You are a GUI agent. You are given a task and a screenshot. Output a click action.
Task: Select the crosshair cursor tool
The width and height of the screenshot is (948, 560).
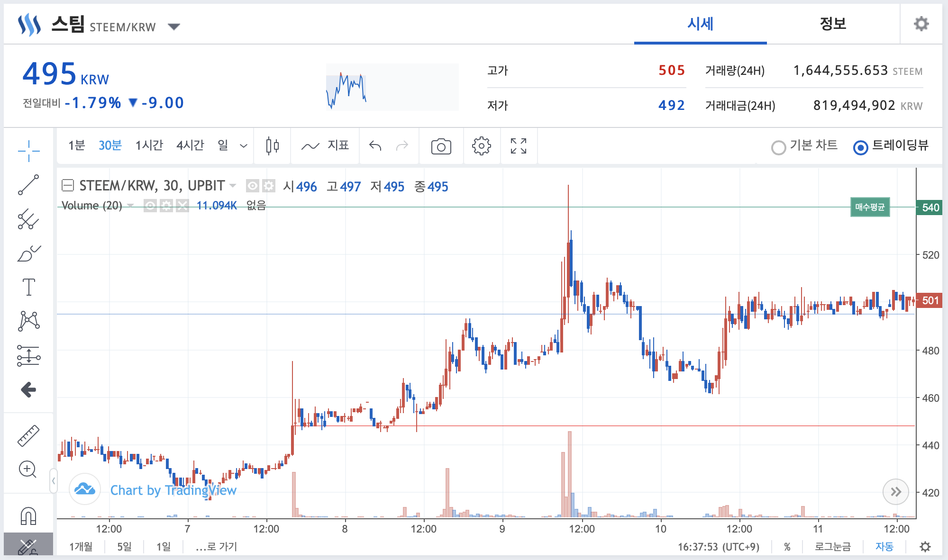[28, 151]
